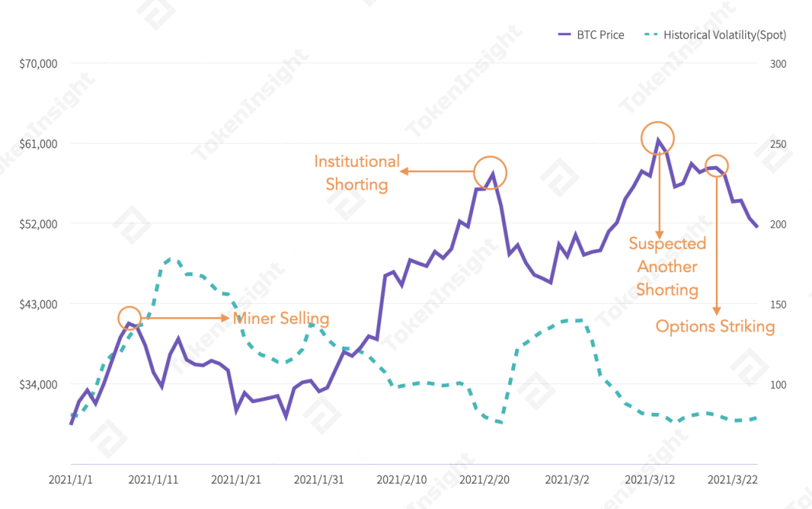Click the Institutional Shorting annotation text
The height and width of the screenshot is (509, 812).
pyautogui.click(x=357, y=173)
